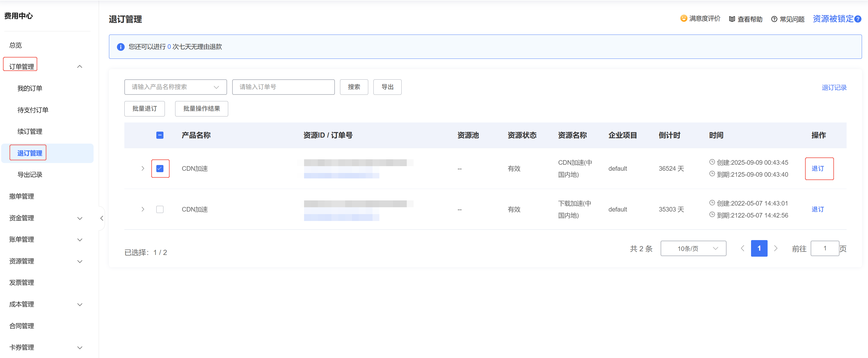
Task: Uncheck the first CDN加速 row checkbox
Action: coord(160,168)
